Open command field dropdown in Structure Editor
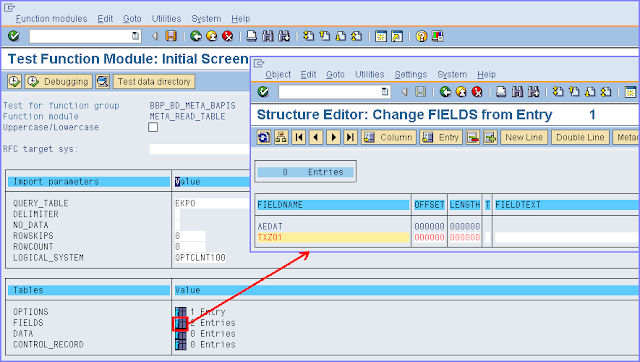The width and height of the screenshot is (640, 362). (385, 92)
